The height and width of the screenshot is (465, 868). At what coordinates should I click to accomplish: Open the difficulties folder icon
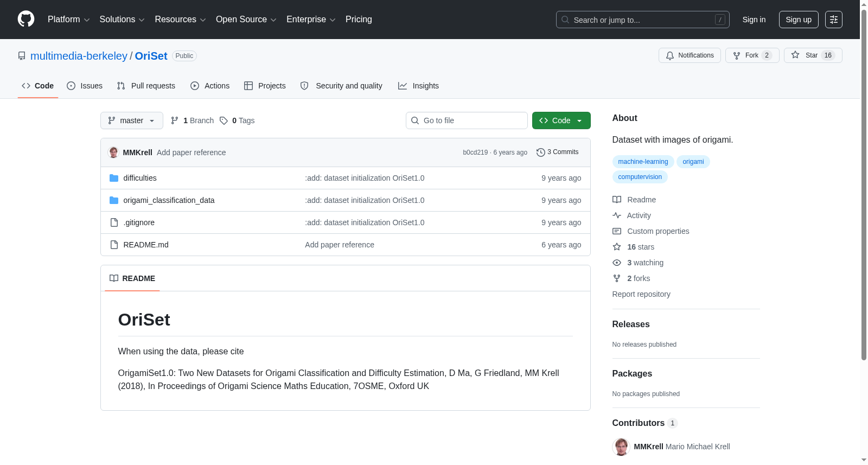pyautogui.click(x=114, y=178)
